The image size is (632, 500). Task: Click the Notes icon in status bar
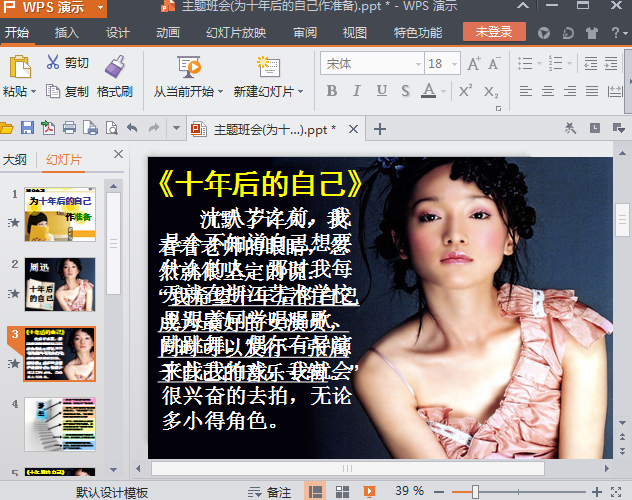(254, 492)
